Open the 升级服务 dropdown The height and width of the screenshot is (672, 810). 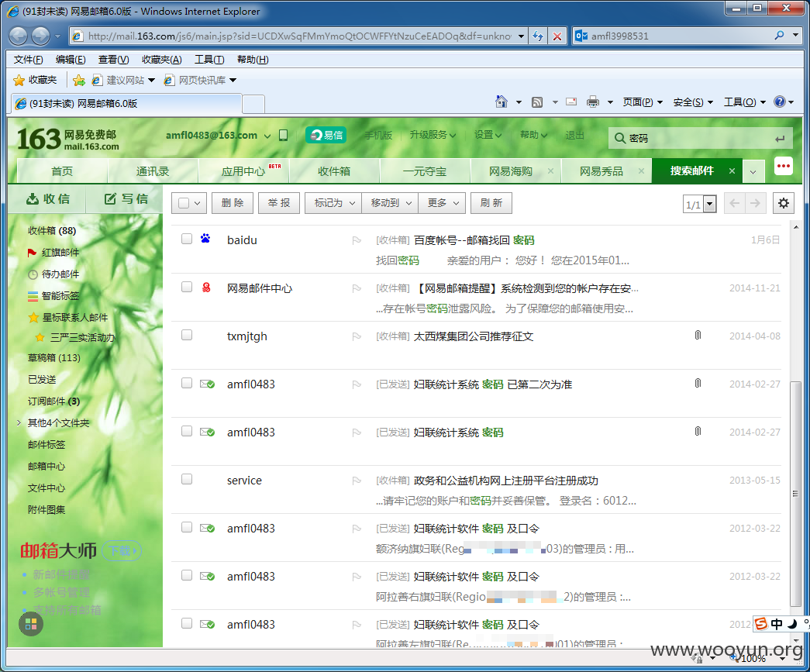tap(433, 135)
